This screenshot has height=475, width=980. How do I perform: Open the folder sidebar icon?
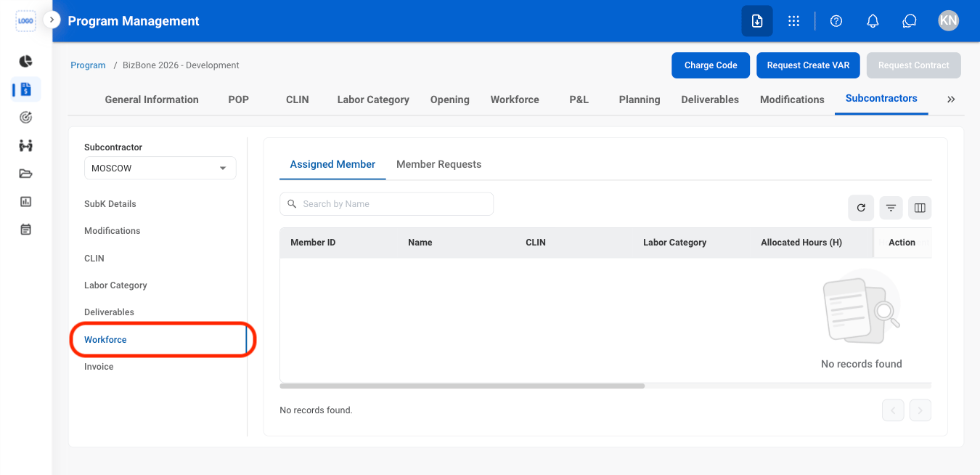26,174
